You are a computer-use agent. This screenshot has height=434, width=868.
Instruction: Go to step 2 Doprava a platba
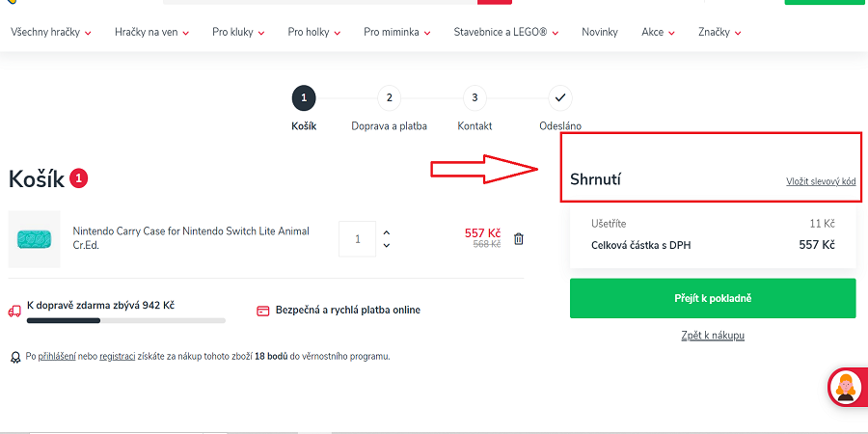tap(389, 97)
